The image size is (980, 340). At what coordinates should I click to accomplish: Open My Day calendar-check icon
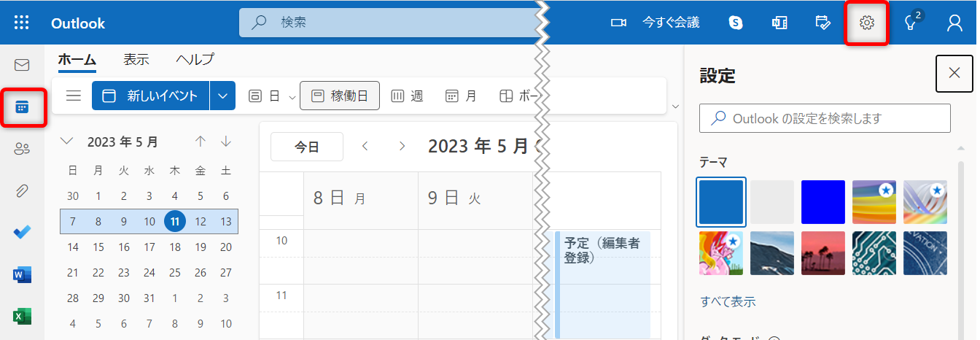822,23
